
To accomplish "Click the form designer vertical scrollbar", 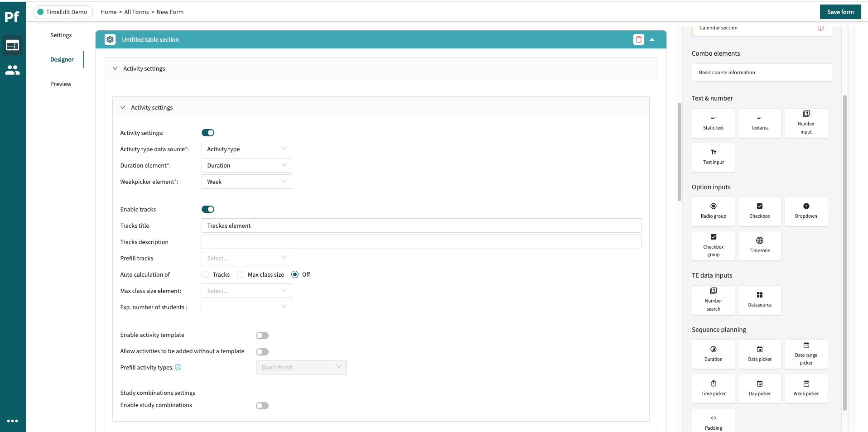I will pos(679,152).
